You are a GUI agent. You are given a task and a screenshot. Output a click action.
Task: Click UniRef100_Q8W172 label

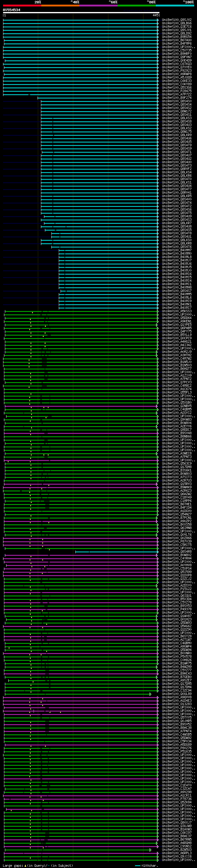tap(177, 111)
